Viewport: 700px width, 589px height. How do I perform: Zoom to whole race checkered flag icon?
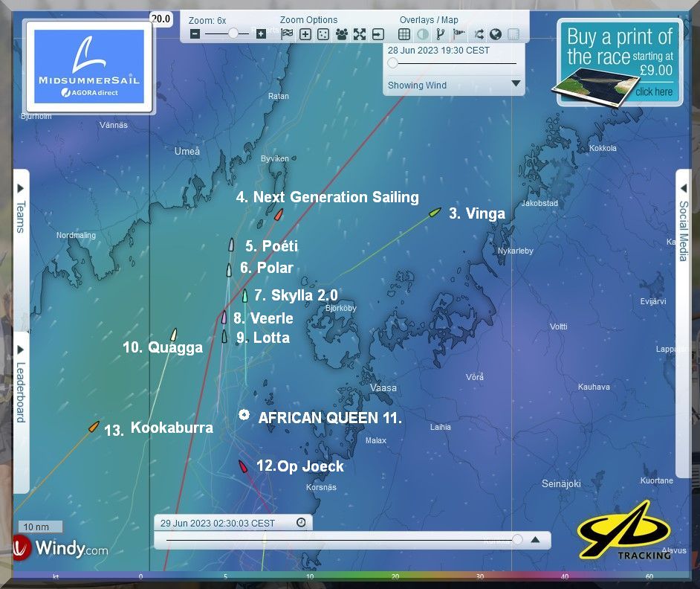(x=287, y=33)
